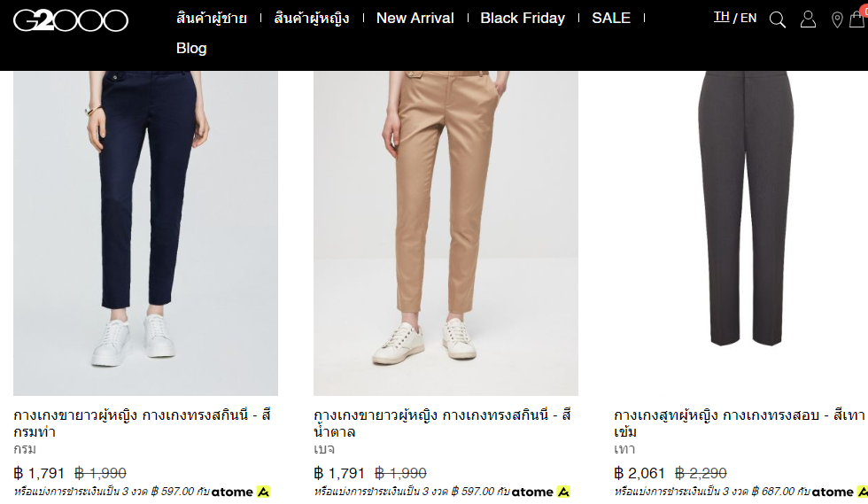The image size is (868, 504).
Task: Open the search magnifier icon
Action: click(778, 20)
